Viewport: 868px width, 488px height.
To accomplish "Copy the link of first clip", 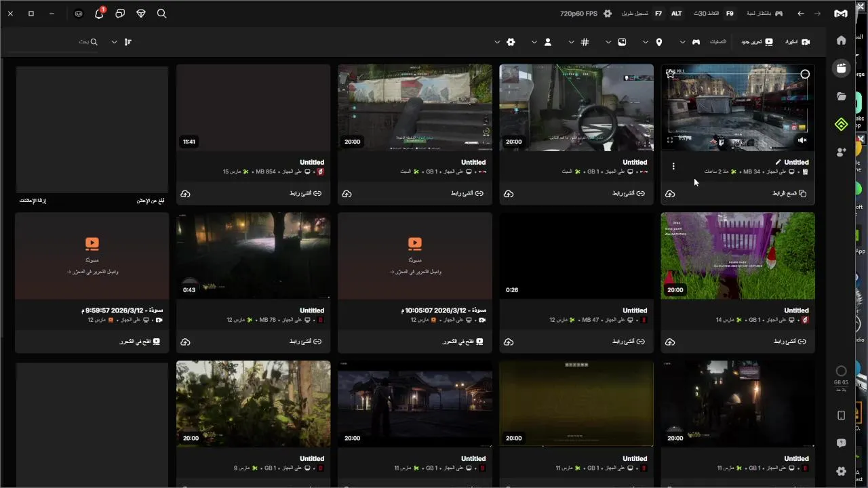I will (x=789, y=194).
